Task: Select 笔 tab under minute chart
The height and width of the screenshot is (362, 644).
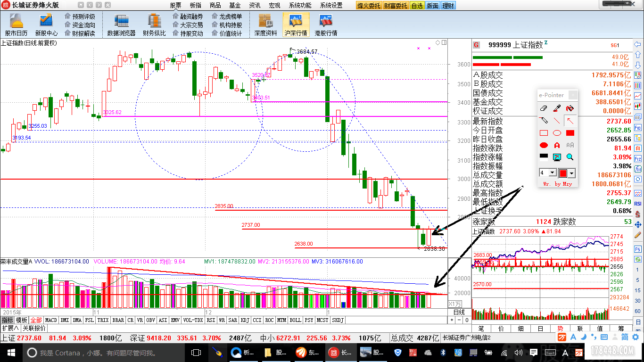Action: tap(481, 329)
